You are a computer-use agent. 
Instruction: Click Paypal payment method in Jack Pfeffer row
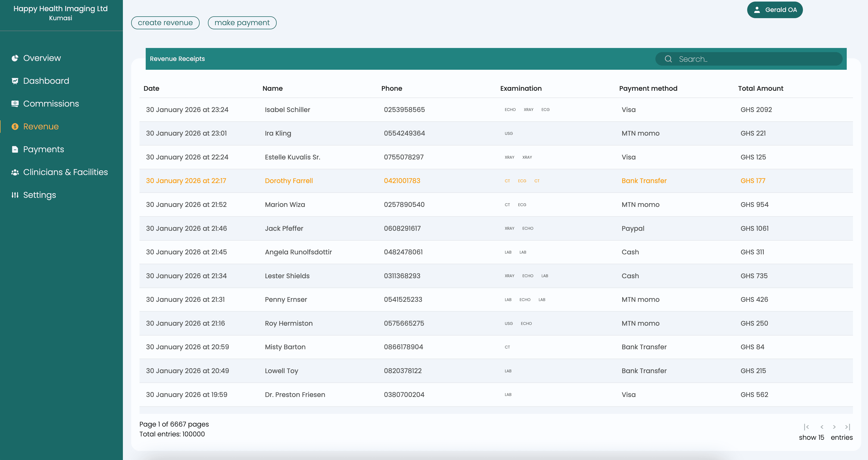[633, 228]
